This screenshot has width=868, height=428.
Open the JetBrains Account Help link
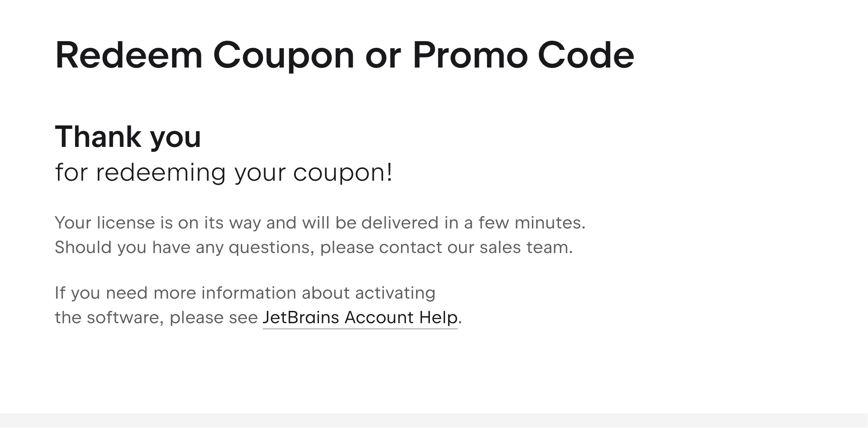click(360, 317)
